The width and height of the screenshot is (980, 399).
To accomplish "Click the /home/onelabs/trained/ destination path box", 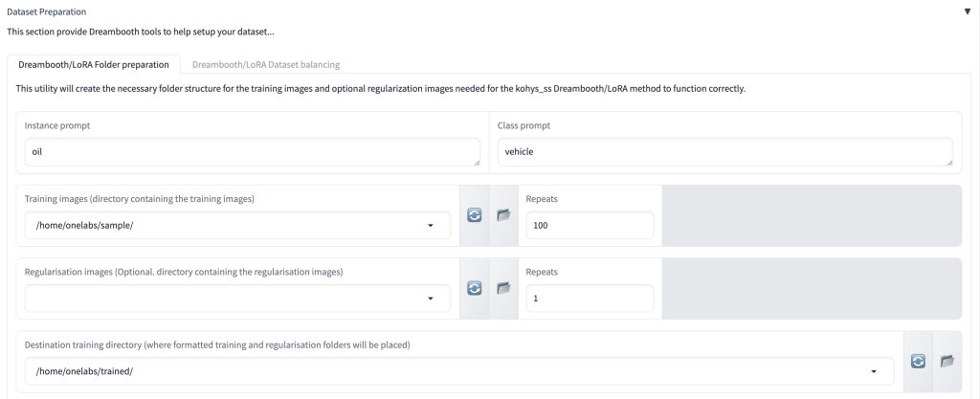I will [x=459, y=371].
